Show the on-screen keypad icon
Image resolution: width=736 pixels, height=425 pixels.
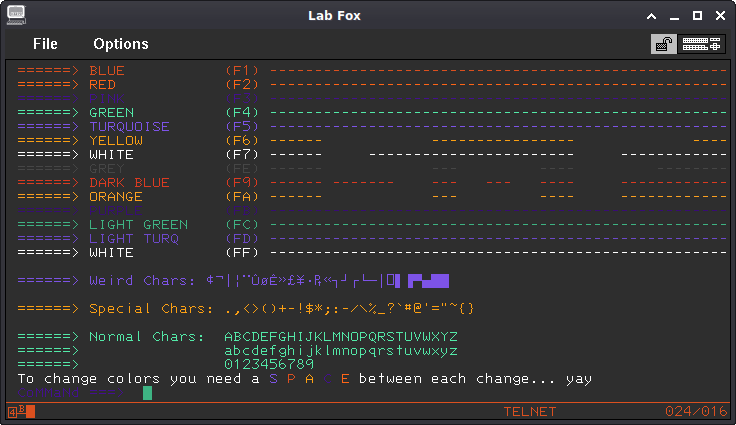pyautogui.click(x=701, y=44)
